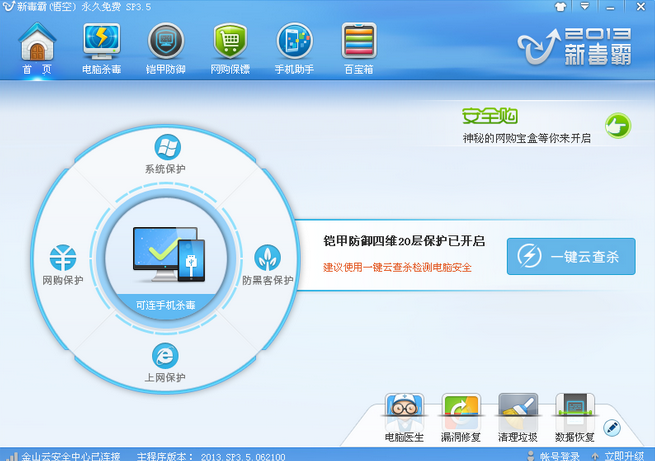This screenshot has height=461, width=655.
Task: Click 可连手机杀毒 label
Action: coord(165,305)
